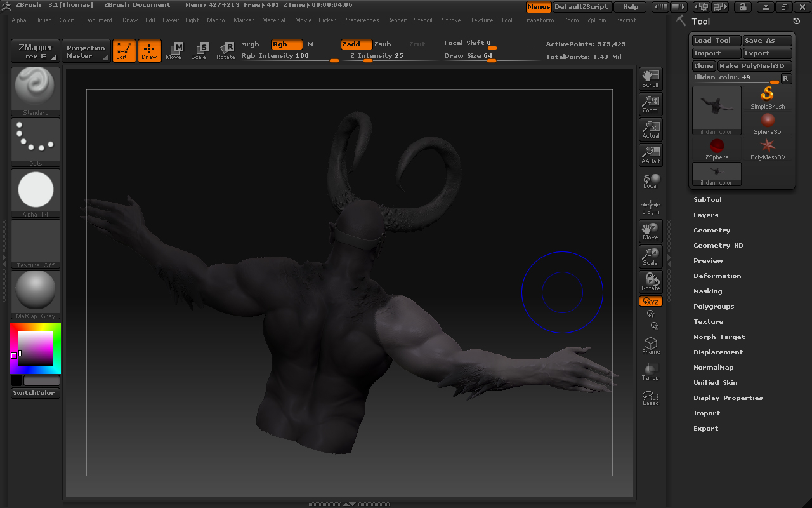Open the Preferences menu
Image resolution: width=812 pixels, height=508 pixels.
coord(361,20)
